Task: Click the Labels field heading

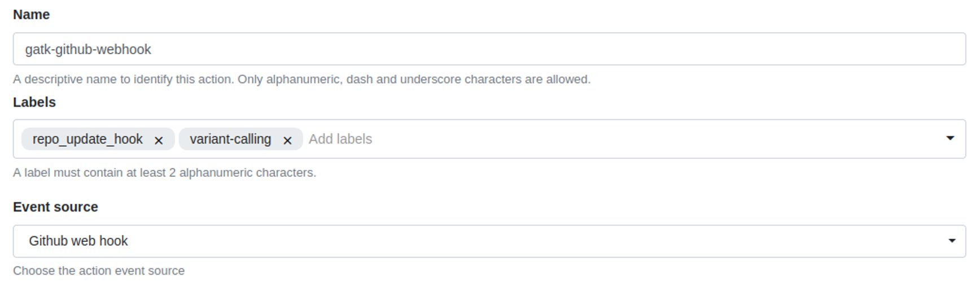Action: (34, 102)
